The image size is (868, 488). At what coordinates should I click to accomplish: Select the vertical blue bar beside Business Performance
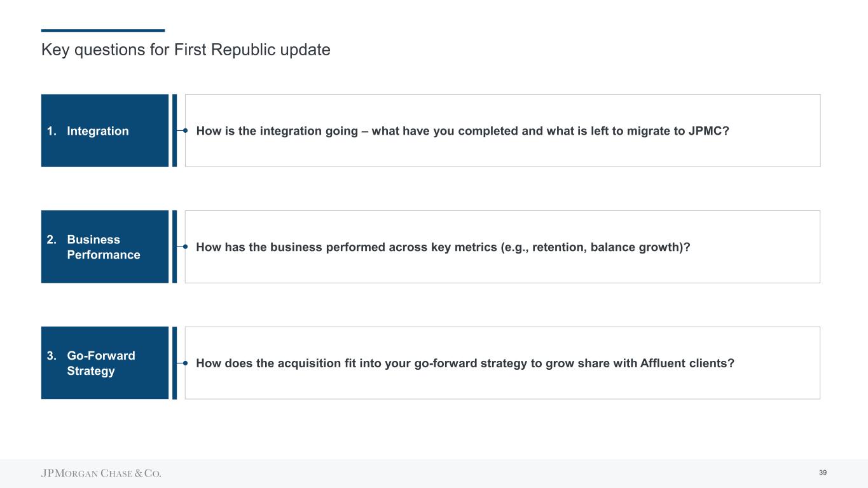click(x=174, y=247)
